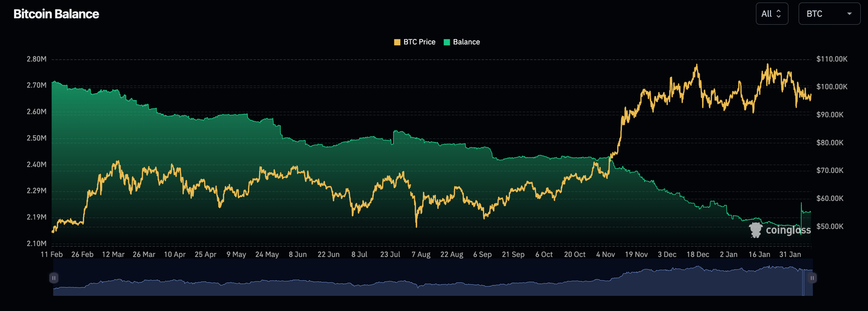Grab the right range slider handle
This screenshot has height=311, width=868.
pyautogui.click(x=812, y=278)
